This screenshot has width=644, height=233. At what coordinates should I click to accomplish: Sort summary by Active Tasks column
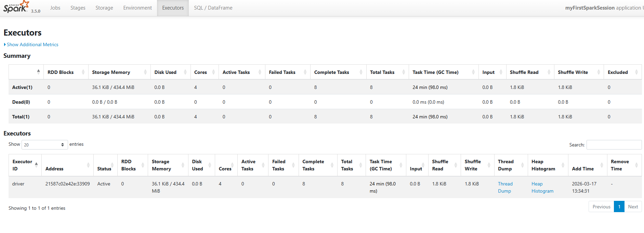point(242,72)
